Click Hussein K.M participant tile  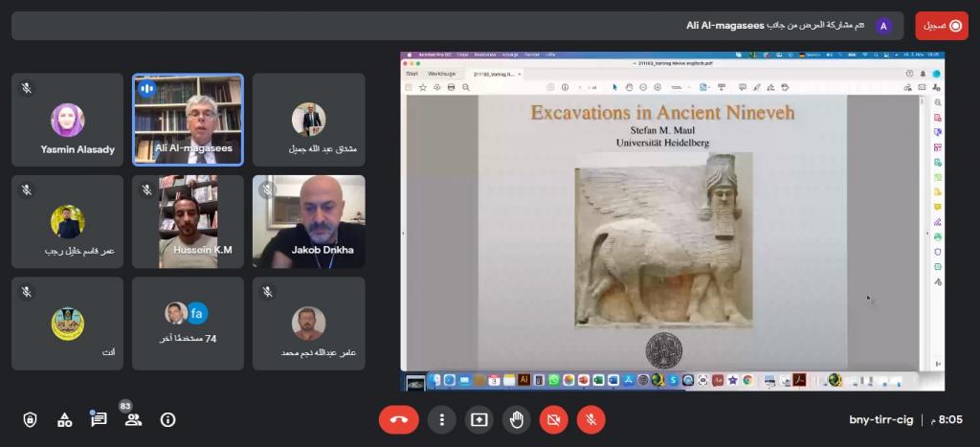coord(188,221)
